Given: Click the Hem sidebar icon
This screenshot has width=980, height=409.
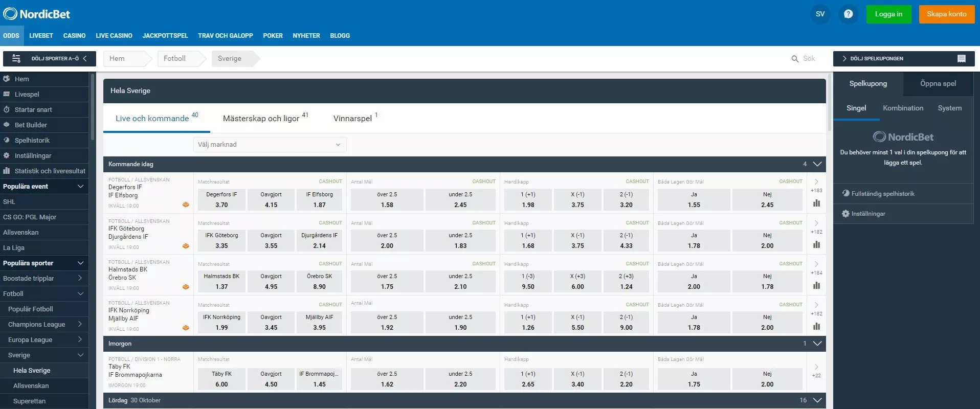Looking at the screenshot, I should [x=7, y=79].
